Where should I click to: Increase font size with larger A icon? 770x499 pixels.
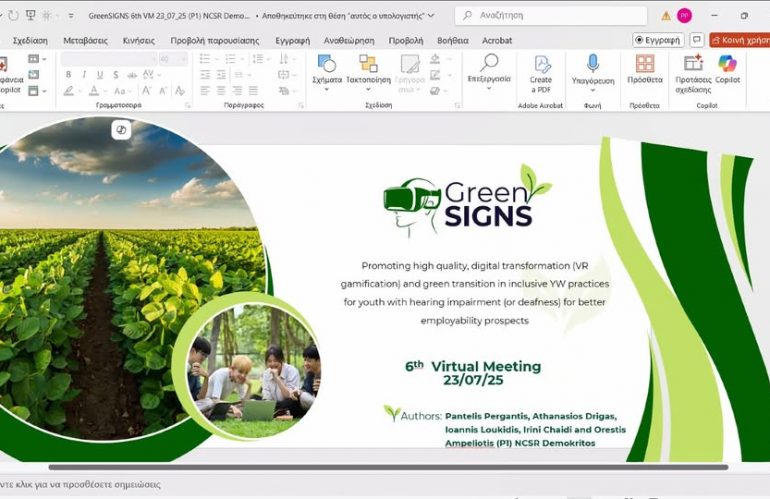click(x=146, y=90)
